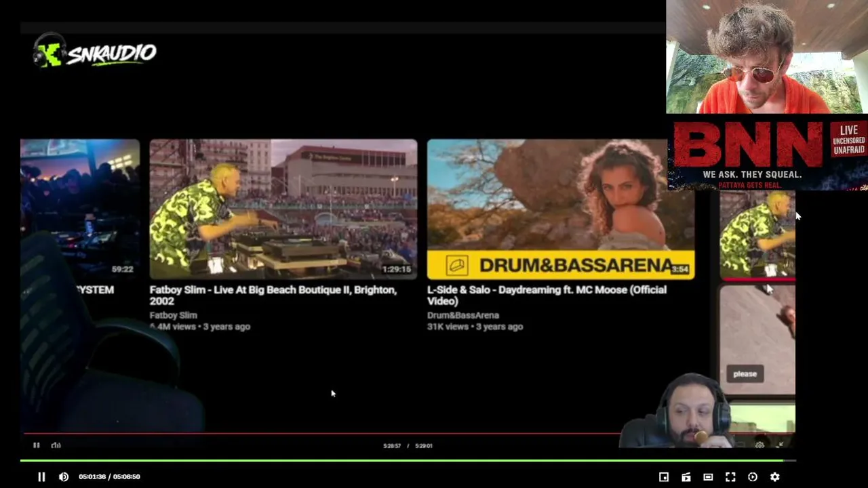Click the clip icon beside picture-in-picture
The height and width of the screenshot is (488, 868).
tap(686, 476)
